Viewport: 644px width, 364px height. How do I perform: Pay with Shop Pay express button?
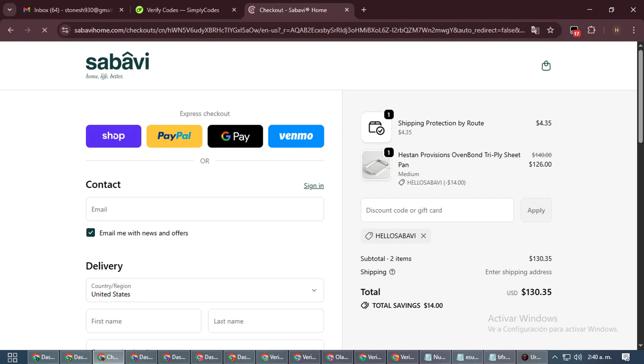pos(113,136)
